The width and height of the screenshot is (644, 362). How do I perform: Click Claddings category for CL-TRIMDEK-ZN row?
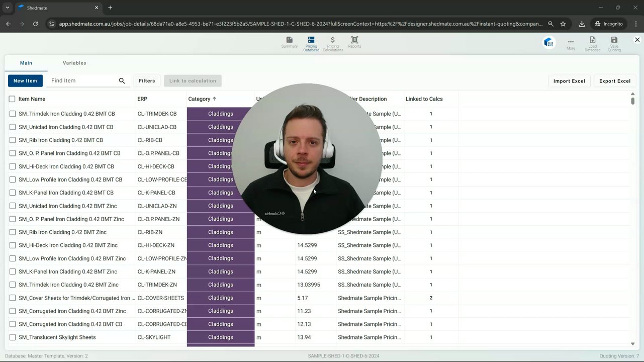(221, 285)
